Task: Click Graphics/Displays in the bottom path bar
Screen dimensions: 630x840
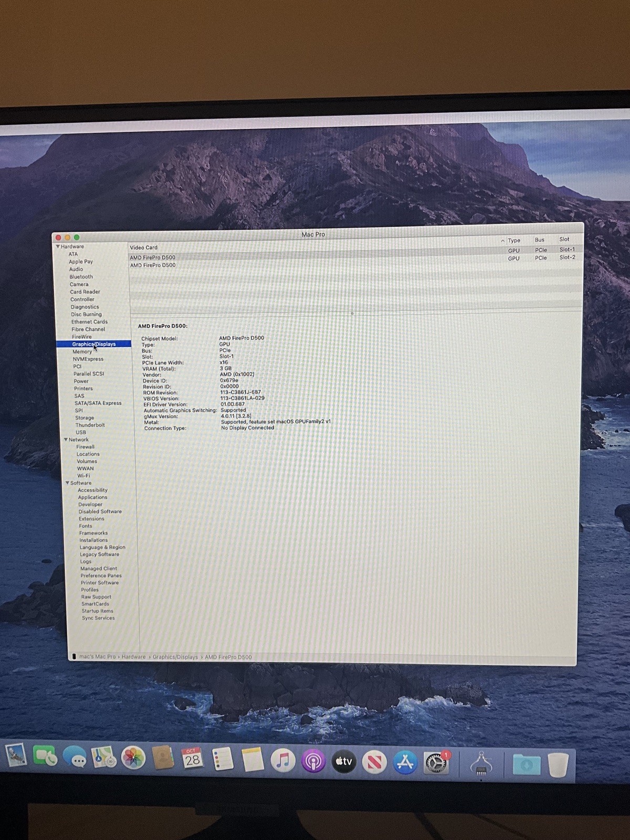Action: (175, 657)
